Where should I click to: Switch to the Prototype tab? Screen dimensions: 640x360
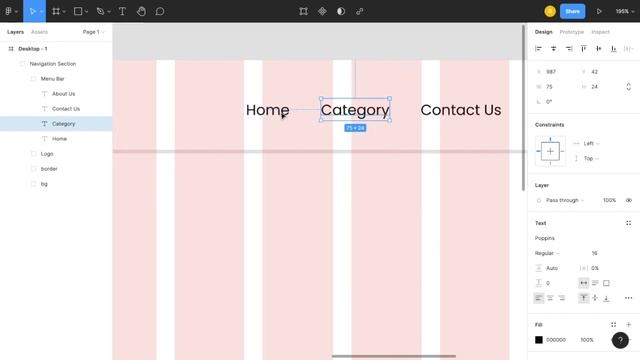coord(571,32)
